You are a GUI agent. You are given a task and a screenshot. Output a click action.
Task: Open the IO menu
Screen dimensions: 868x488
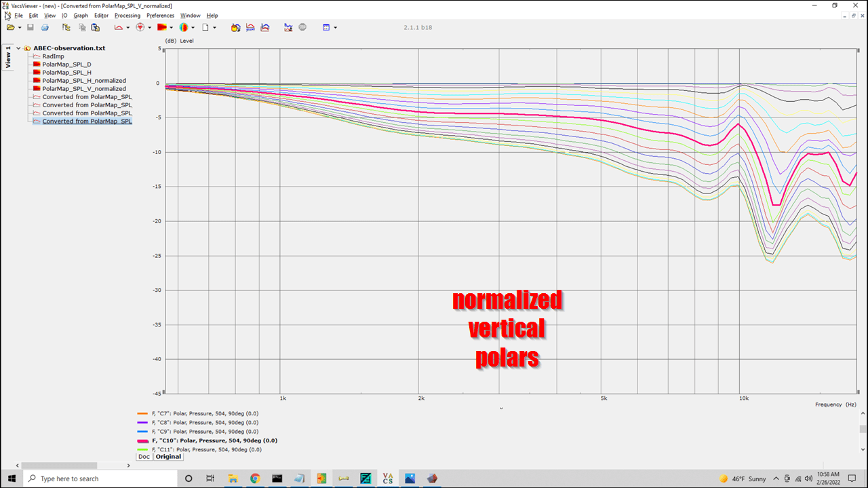click(x=64, y=15)
